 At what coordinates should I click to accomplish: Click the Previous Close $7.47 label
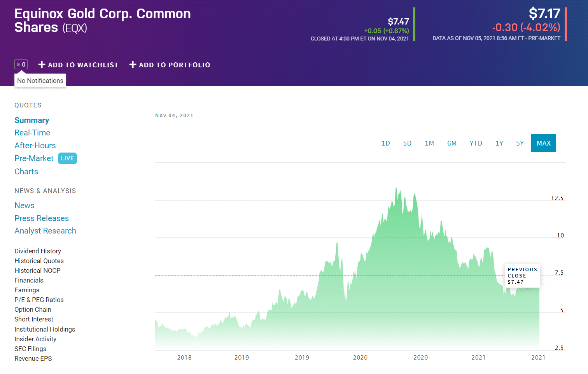(522, 276)
